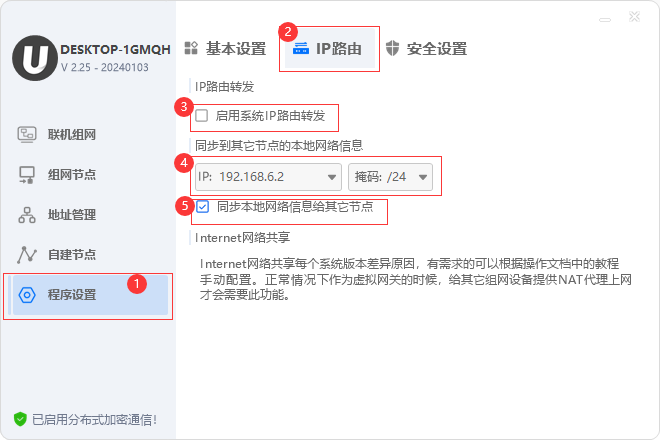Viewport: 660px width, 440px height.
Task: Click the blue IP路由 router icon
Action: (301, 48)
